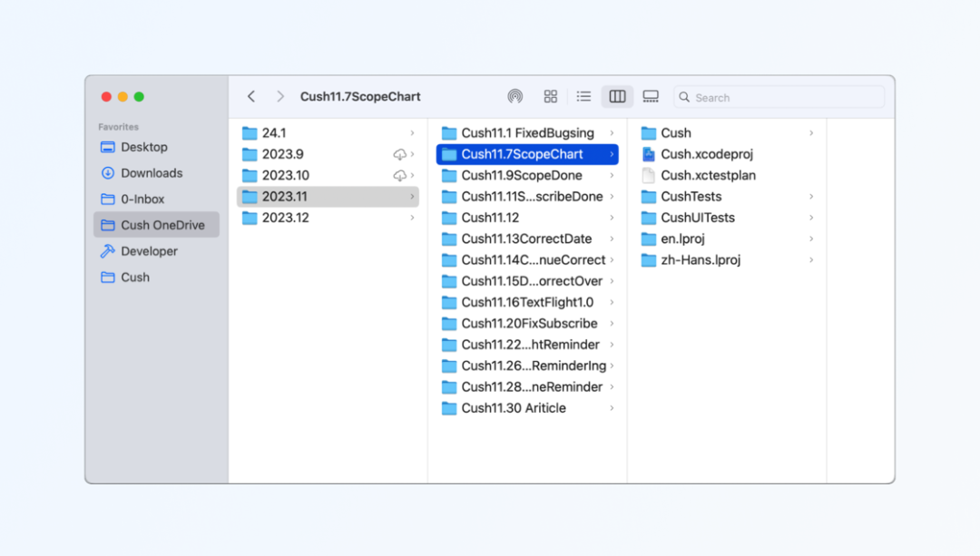Screen dimensions: 980x556
Task: Download 2023.9 via its cloud icon
Action: pos(399,154)
